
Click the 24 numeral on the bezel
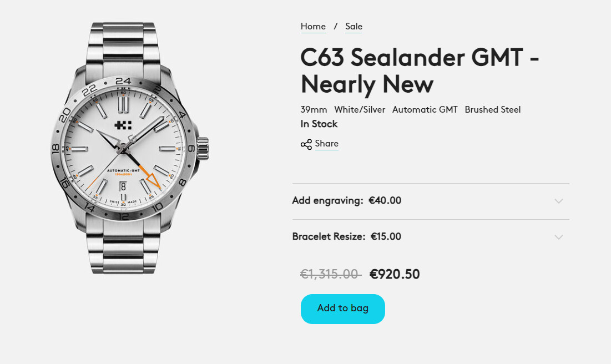(123, 80)
